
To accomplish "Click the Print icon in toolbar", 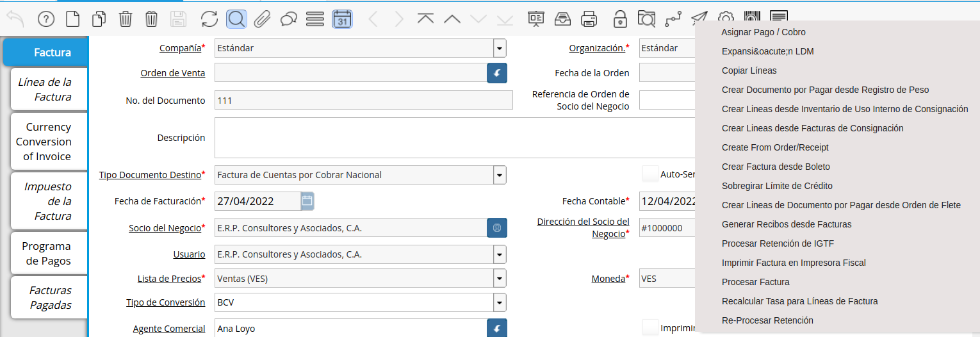I will 589,19.
